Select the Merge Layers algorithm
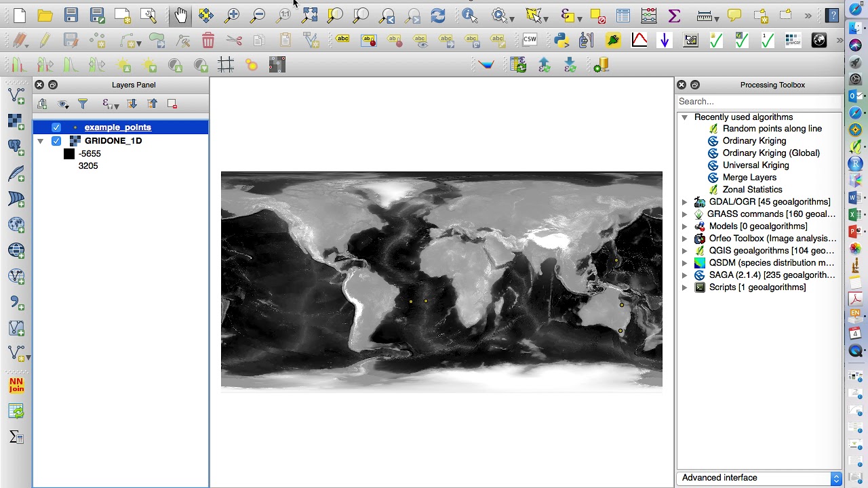Viewport: 868px width, 488px height. 749,178
